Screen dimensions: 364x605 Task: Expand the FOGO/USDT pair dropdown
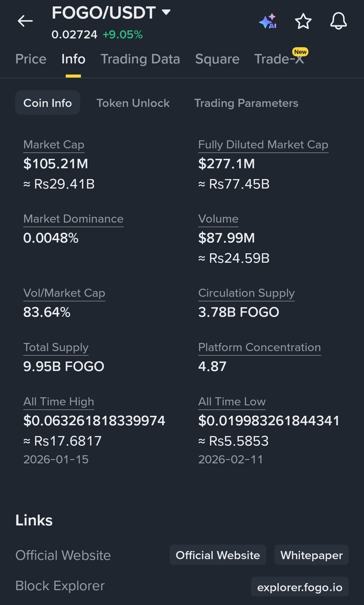click(166, 12)
